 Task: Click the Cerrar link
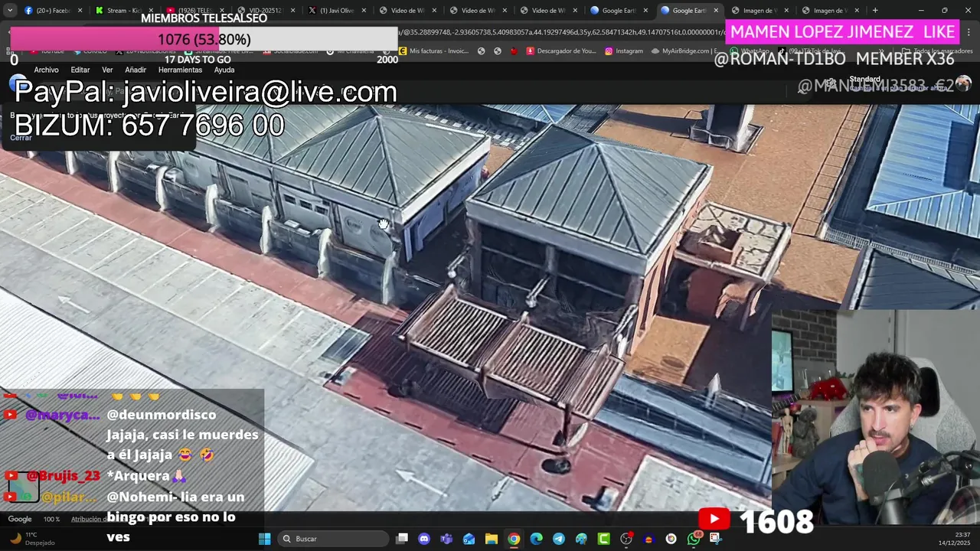pyautogui.click(x=21, y=138)
